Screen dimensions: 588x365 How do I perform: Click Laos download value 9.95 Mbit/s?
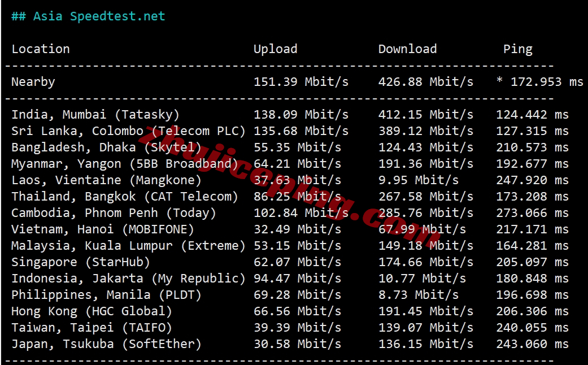(418, 180)
